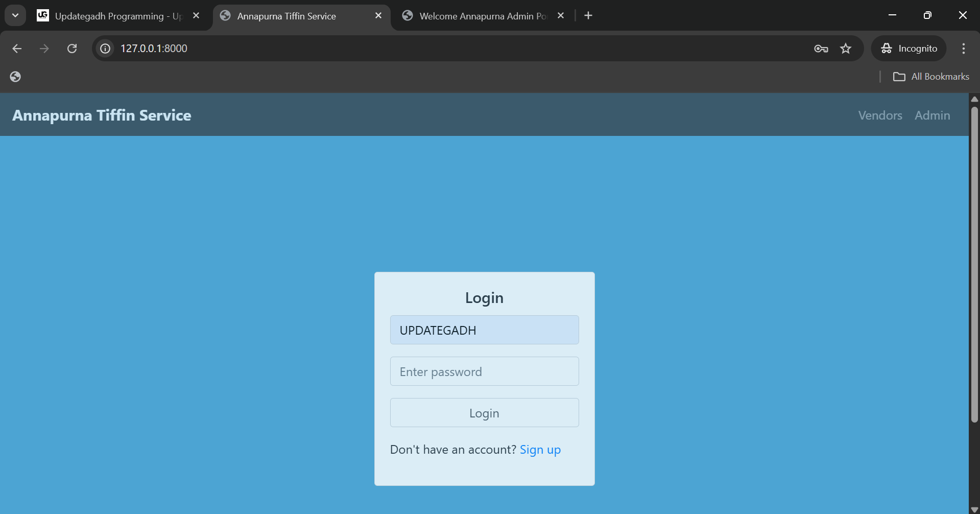Open the All Bookmarks folder
The image size is (980, 514).
coord(931,77)
